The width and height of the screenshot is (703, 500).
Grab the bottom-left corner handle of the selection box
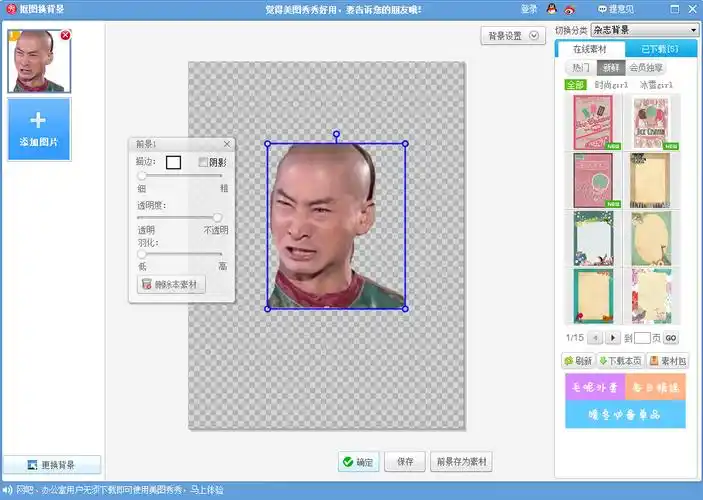coord(268,309)
